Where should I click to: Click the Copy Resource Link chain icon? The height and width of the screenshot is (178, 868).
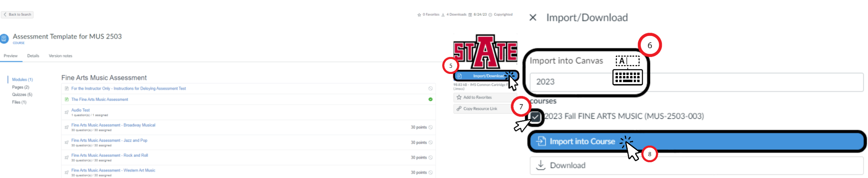[459, 108]
